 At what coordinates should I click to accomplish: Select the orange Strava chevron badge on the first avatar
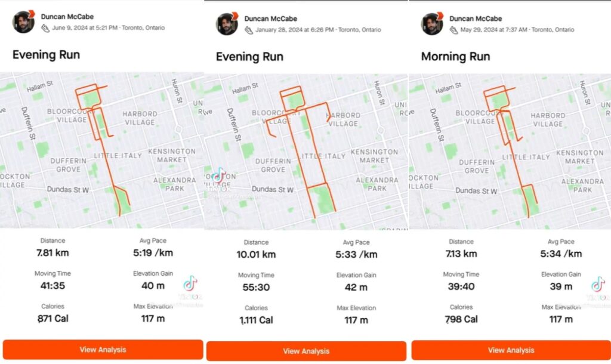tap(32, 13)
